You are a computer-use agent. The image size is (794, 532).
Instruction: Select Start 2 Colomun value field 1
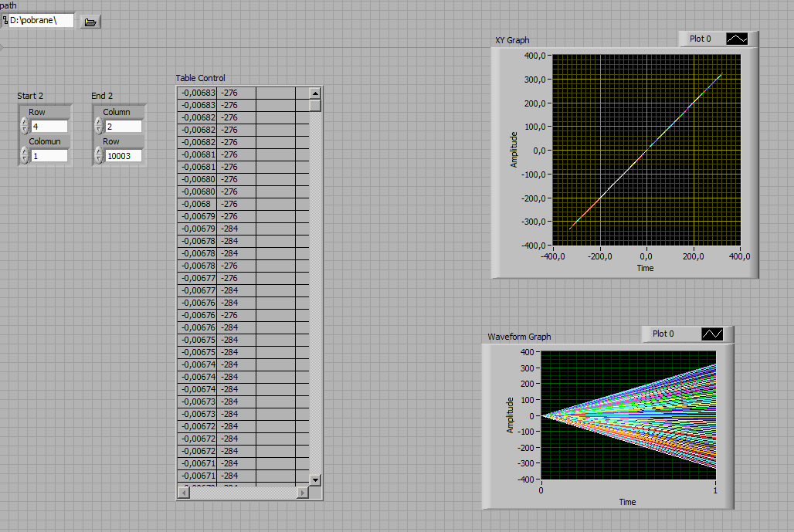click(x=49, y=156)
